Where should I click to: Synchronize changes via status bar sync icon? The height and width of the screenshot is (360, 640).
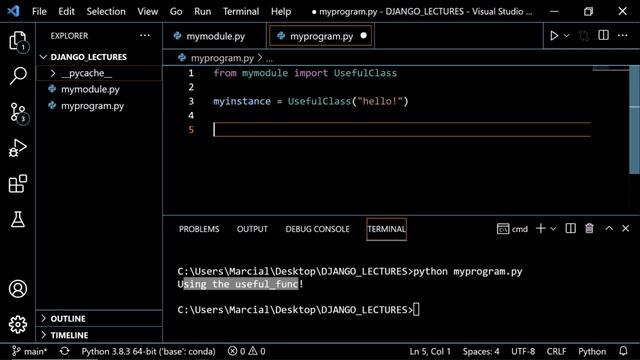pyautogui.click(x=64, y=351)
